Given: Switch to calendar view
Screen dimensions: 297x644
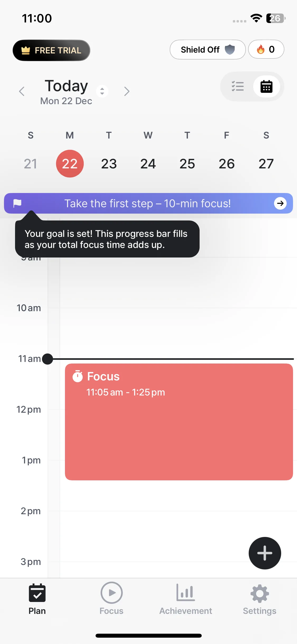Looking at the screenshot, I should coord(266,86).
